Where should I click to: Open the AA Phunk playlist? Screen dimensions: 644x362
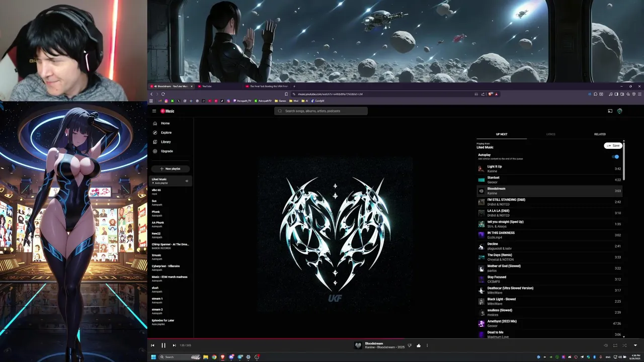pos(171,224)
